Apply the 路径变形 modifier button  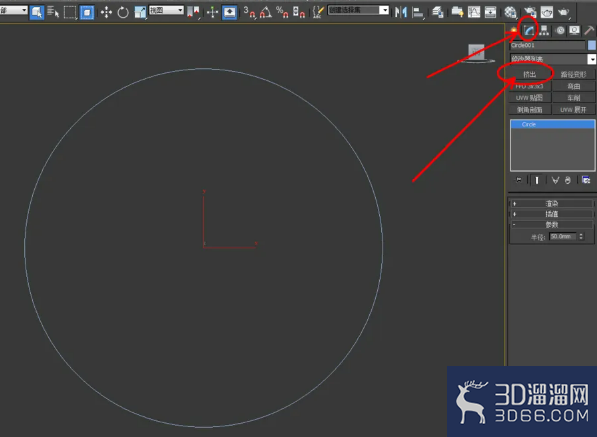573,75
